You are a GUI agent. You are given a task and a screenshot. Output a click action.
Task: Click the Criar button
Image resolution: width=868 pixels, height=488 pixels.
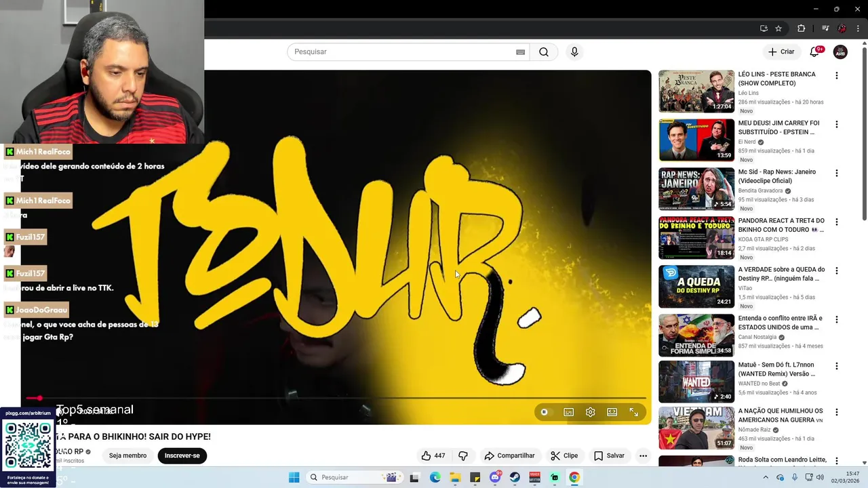tap(781, 52)
